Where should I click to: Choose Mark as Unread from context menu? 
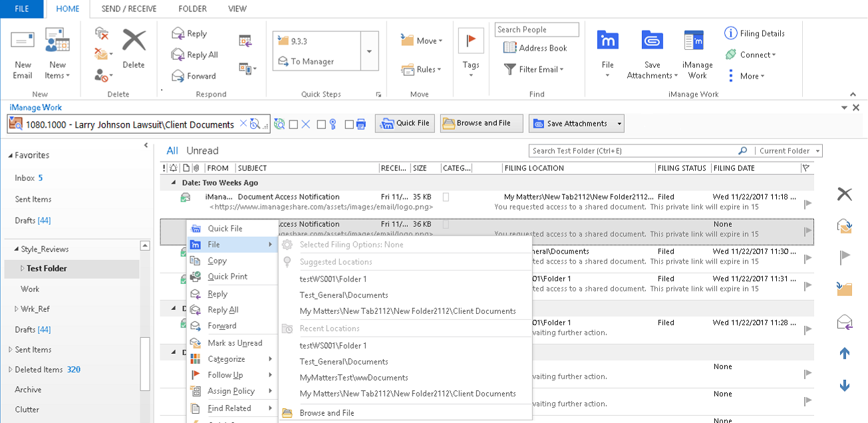235,343
